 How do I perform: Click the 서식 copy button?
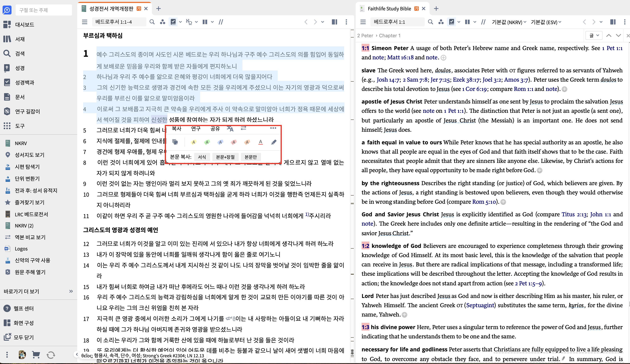pos(202,157)
